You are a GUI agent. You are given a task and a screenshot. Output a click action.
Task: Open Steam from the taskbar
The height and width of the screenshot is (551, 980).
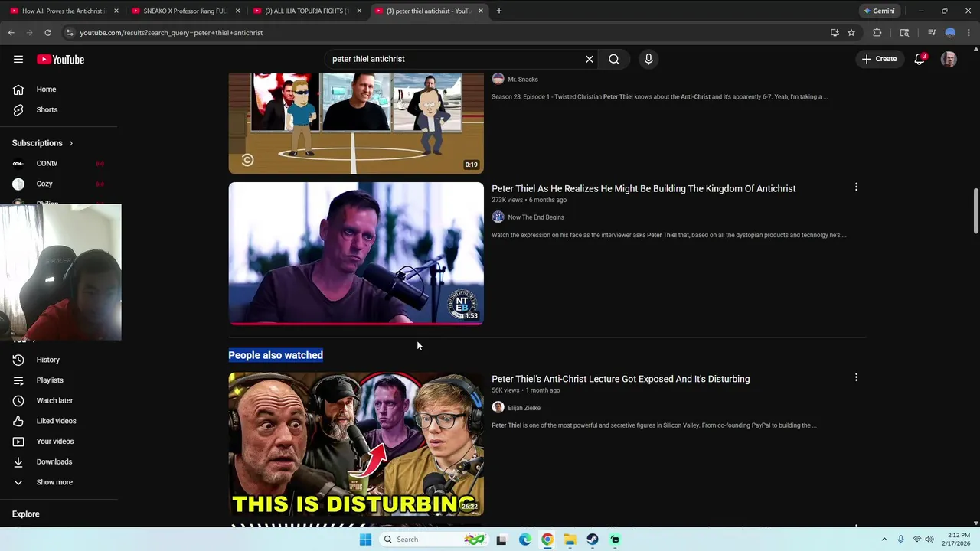[x=593, y=540]
